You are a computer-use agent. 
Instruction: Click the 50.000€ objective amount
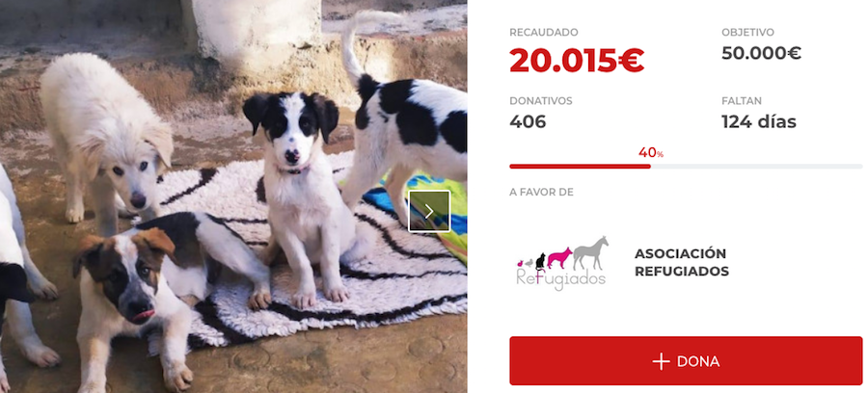[761, 53]
